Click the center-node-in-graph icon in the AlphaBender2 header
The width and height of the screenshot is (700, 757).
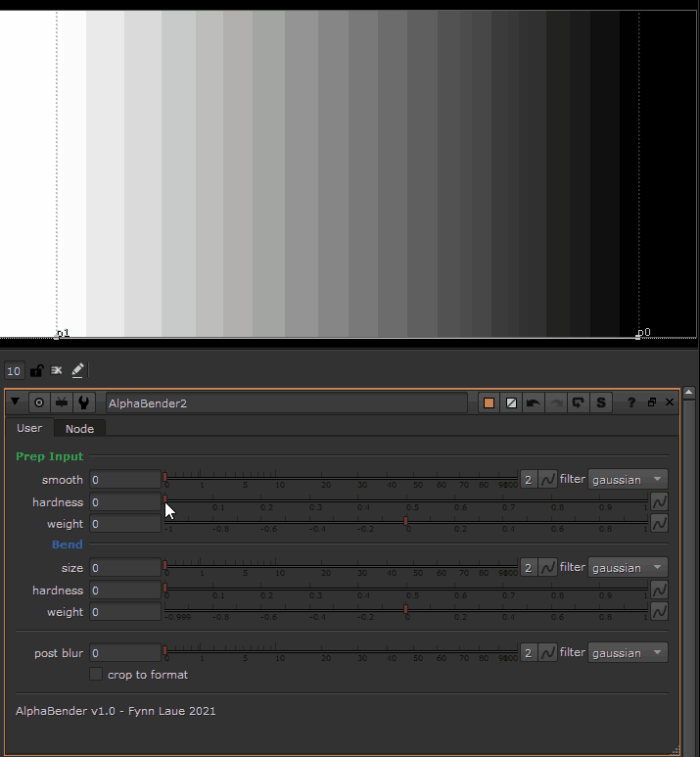tap(39, 402)
